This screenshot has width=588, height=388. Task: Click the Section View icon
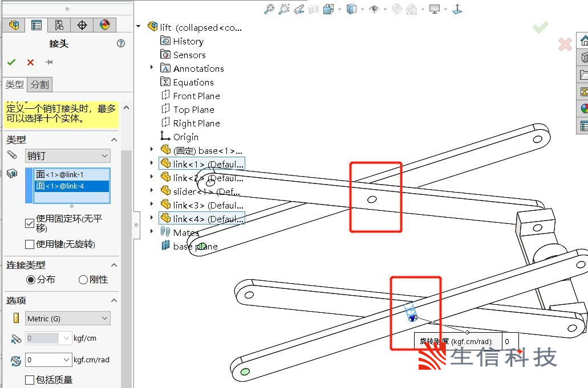tap(314, 9)
